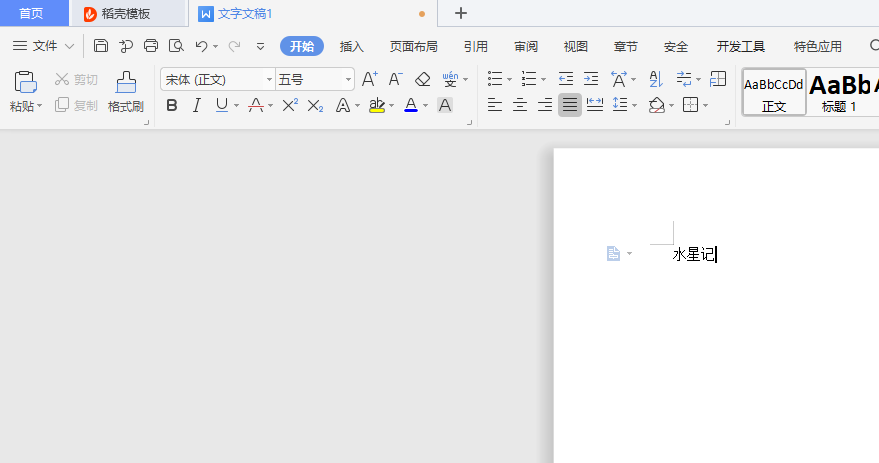This screenshot has height=463, width=879.
Task: Open the 页面布局 ribbon tab
Action: pos(413,46)
